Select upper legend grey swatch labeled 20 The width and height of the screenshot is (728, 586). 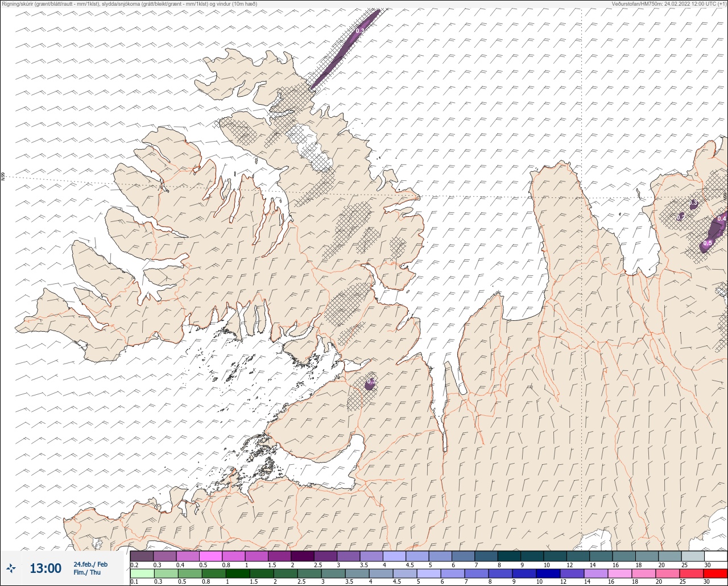[670, 556]
